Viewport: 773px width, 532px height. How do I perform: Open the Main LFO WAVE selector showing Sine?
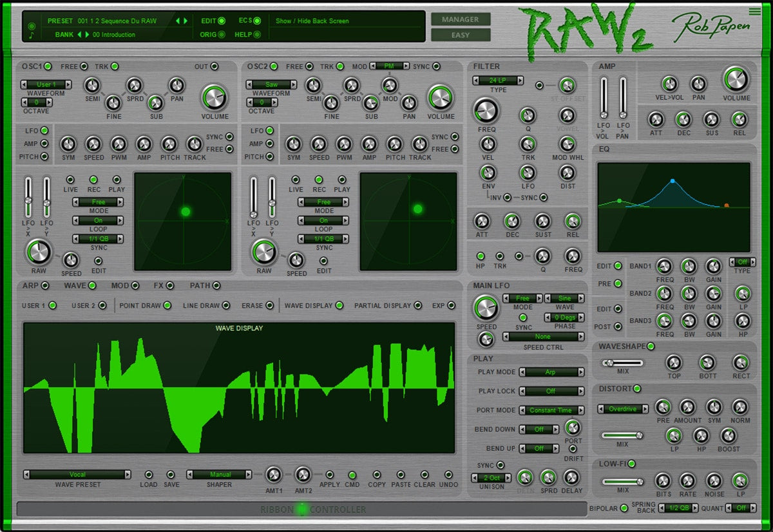(564, 299)
